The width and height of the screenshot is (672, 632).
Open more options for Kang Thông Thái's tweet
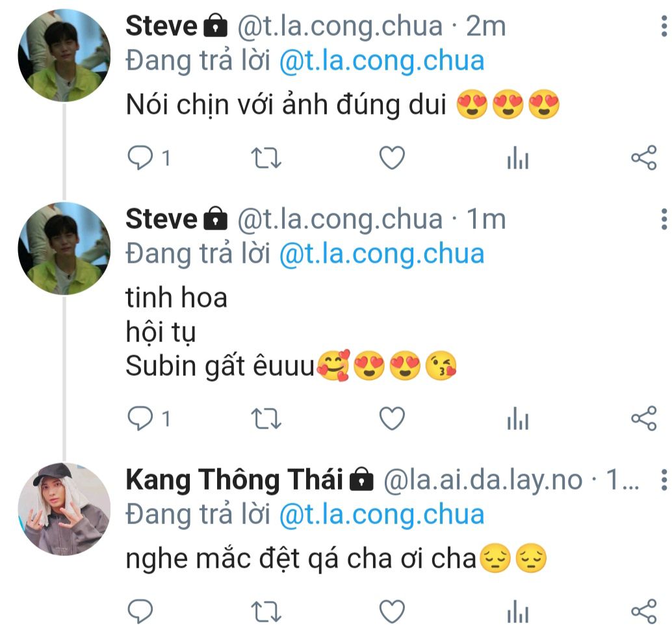pyautogui.click(x=663, y=480)
